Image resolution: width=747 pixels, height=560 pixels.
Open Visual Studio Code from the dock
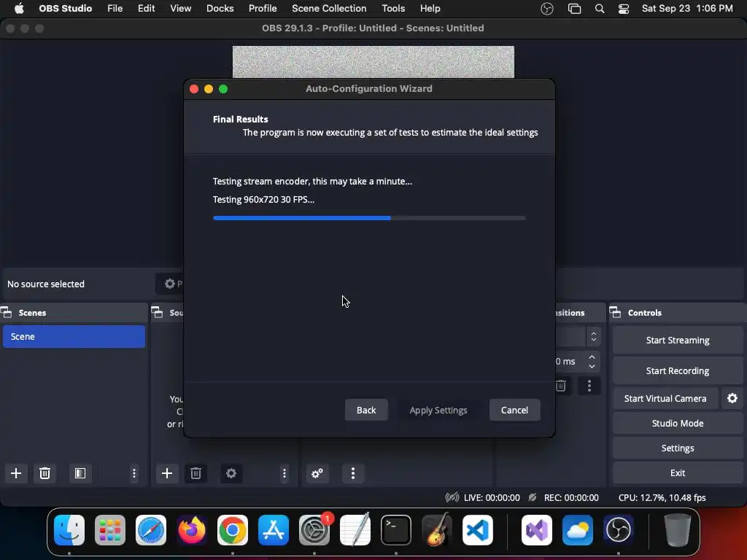478,529
